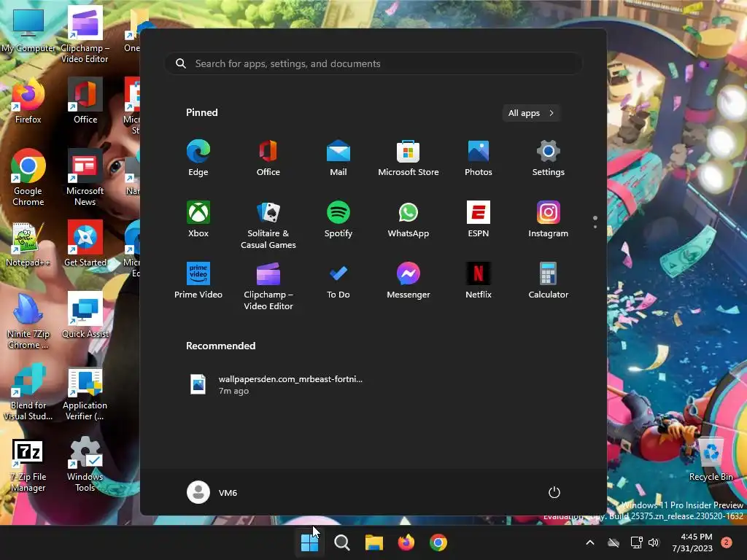Select Blend for Visual Studio desktop shortcut

28,392
